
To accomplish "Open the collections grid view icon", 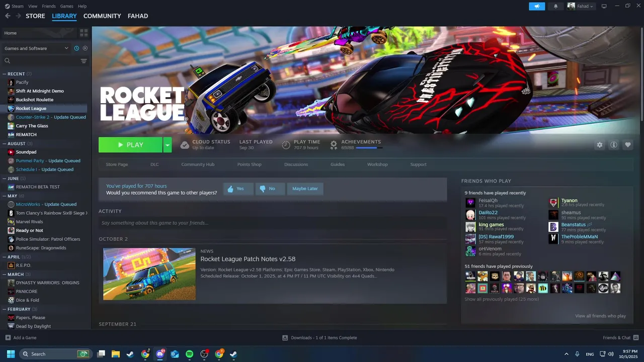I will tap(84, 33).
